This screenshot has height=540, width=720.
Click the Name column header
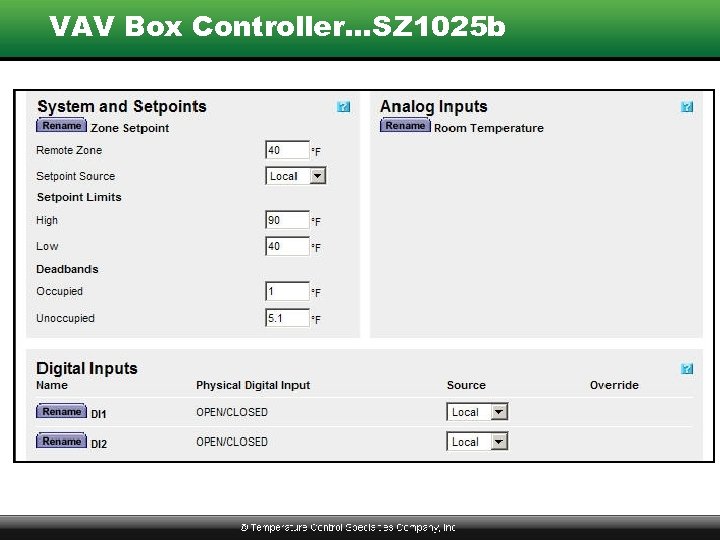52,385
